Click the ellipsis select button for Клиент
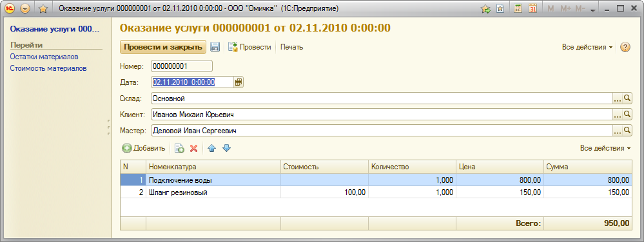 tap(618, 115)
